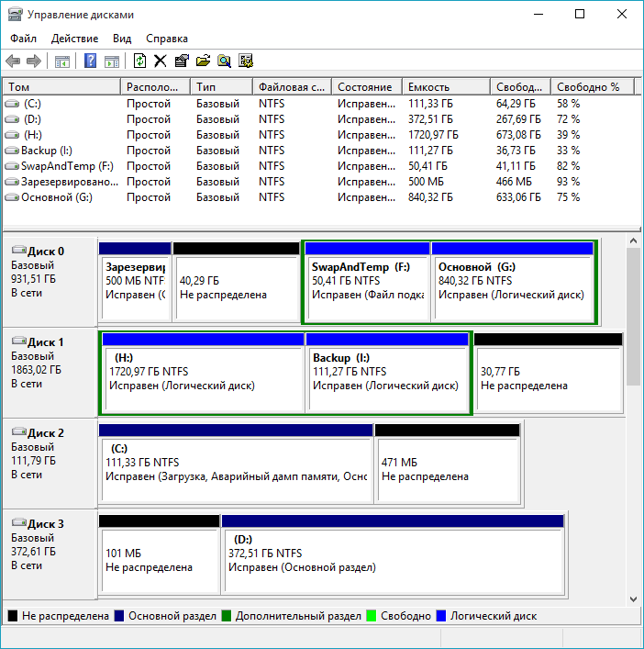Select the (H:) 1720,97 ГБ partition block
The image size is (644, 649).
tap(203, 372)
